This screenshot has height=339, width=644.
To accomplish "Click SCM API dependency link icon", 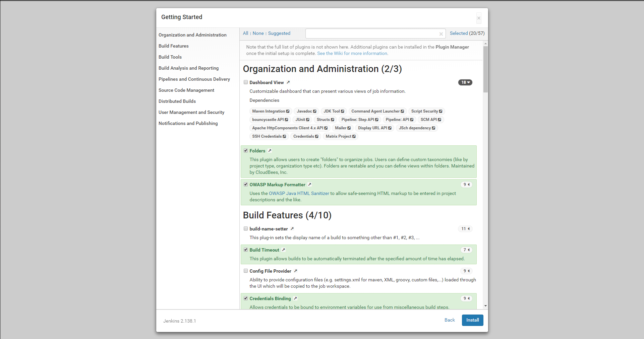I will [439, 120].
